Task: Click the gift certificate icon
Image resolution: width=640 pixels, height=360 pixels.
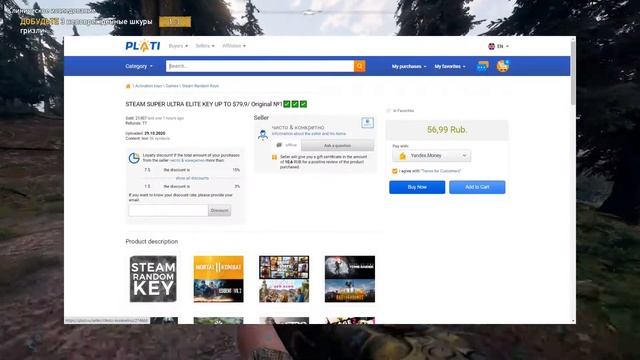Action: [274, 157]
